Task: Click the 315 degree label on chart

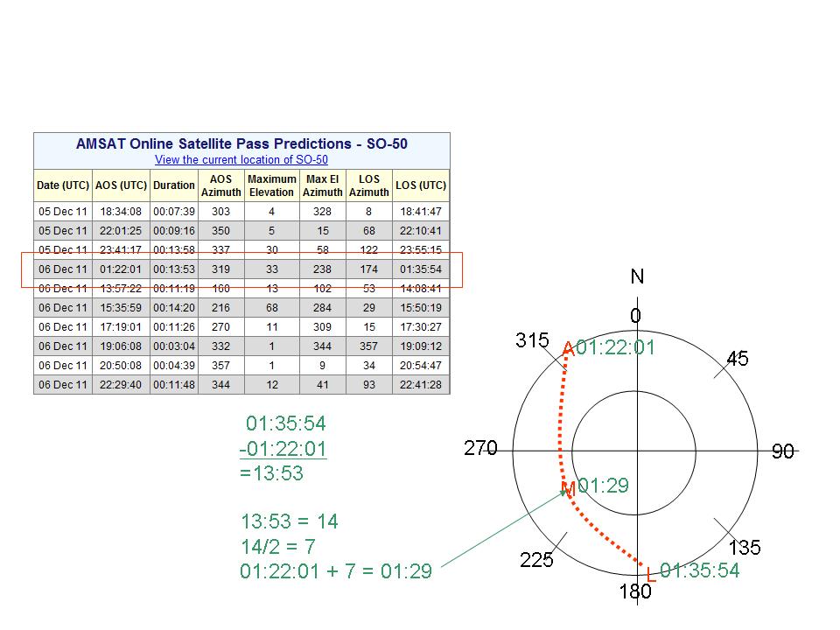Action: 533,340
